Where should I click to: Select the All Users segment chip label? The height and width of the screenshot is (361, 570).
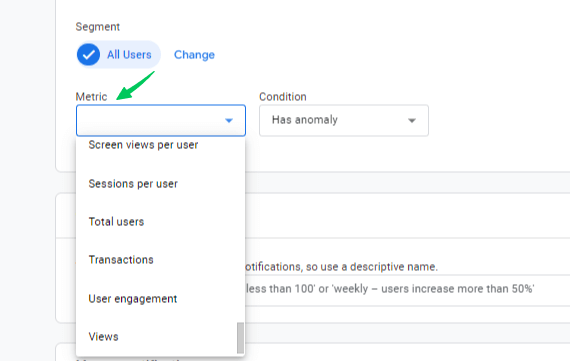coord(129,55)
